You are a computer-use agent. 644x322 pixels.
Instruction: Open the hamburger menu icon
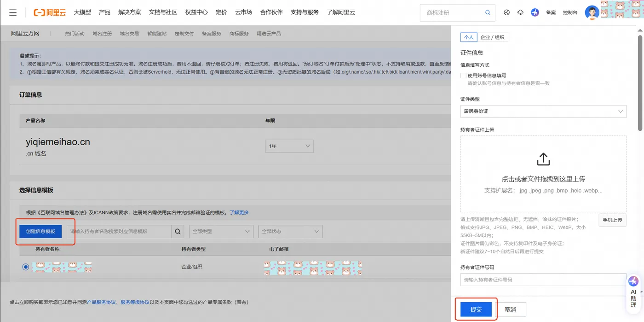(13, 12)
